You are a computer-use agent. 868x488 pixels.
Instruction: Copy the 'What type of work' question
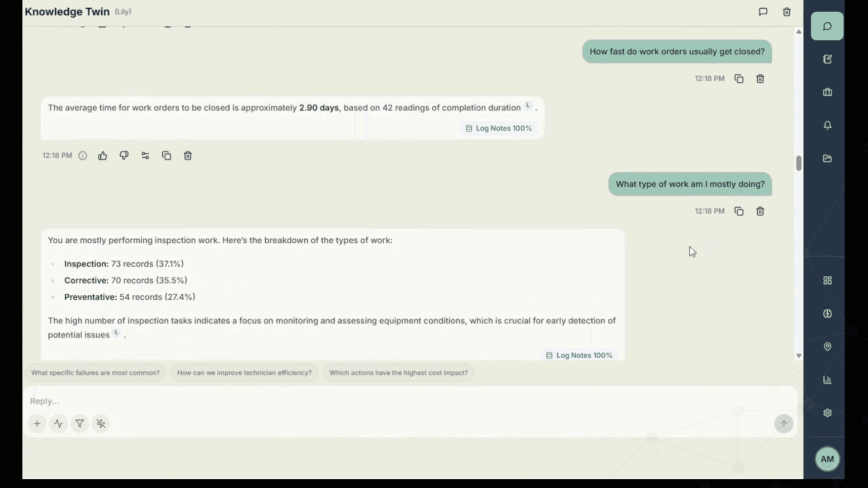click(x=739, y=211)
